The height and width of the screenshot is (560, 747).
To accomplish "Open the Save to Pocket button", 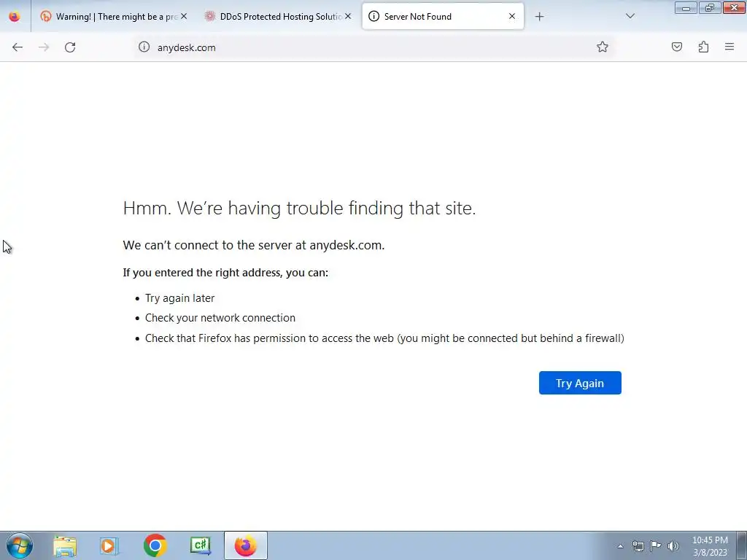I will [677, 47].
